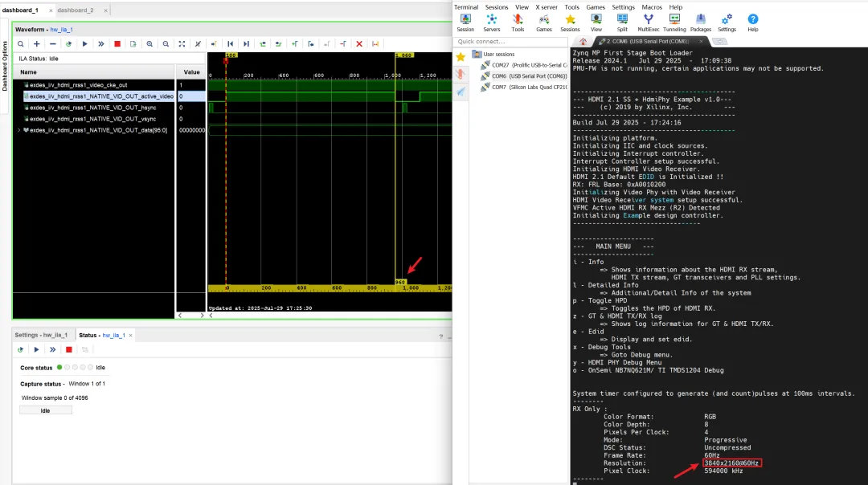Go to cursor icon in Waveform toolbar
The width and height of the screenshot is (868, 485).
(214, 43)
